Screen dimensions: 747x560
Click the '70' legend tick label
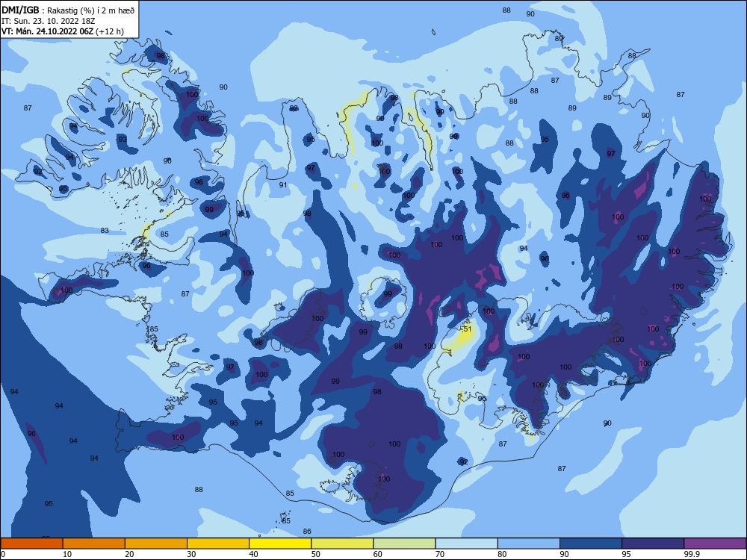[x=440, y=554]
